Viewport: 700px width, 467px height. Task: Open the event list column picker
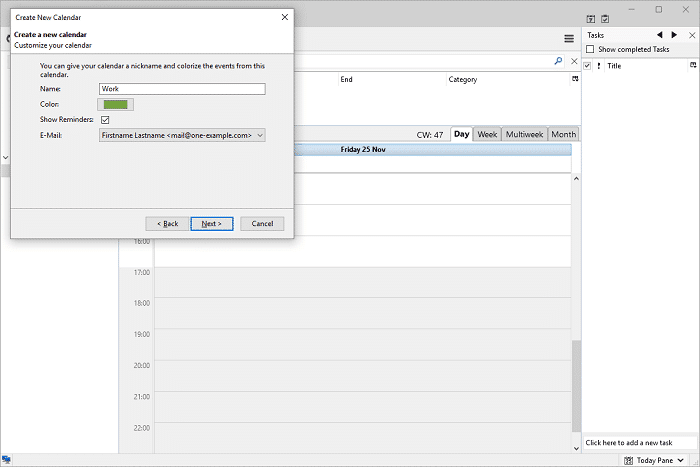pos(574,79)
